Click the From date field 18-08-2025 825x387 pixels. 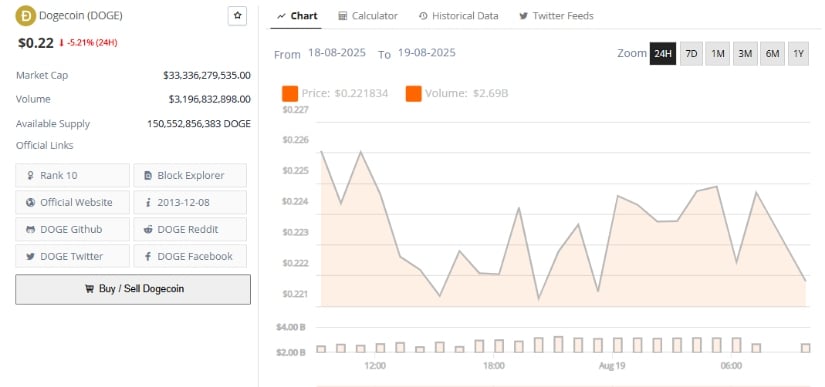pyautogui.click(x=337, y=53)
